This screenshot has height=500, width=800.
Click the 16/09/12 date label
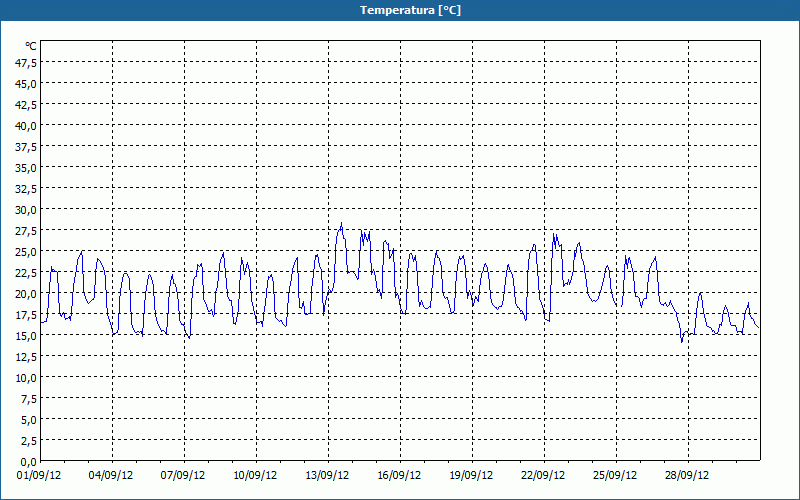(399, 475)
